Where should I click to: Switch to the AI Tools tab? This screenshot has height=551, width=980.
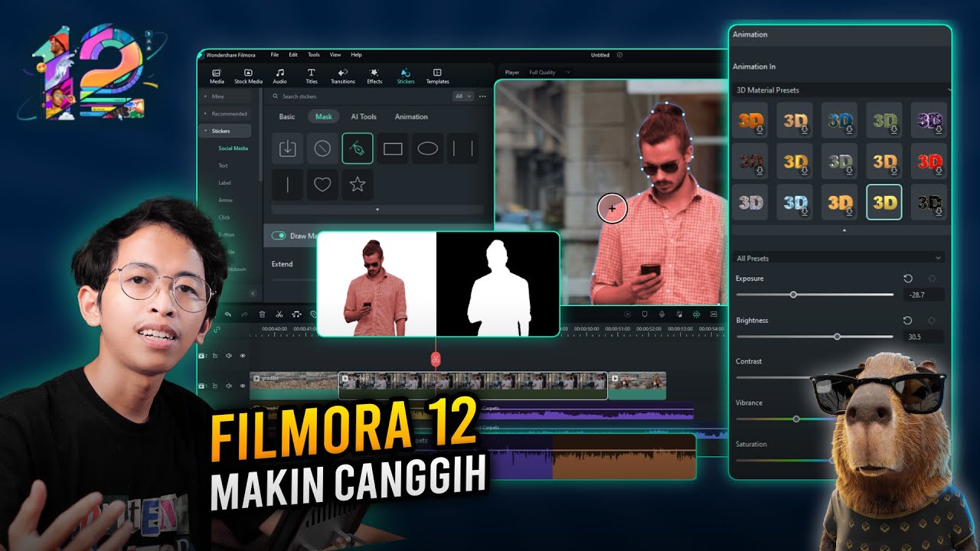coord(364,117)
